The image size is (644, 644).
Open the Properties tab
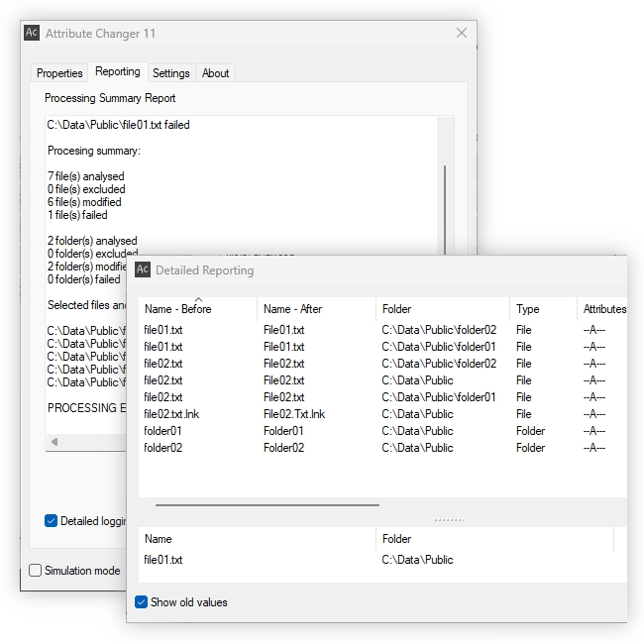tap(59, 73)
